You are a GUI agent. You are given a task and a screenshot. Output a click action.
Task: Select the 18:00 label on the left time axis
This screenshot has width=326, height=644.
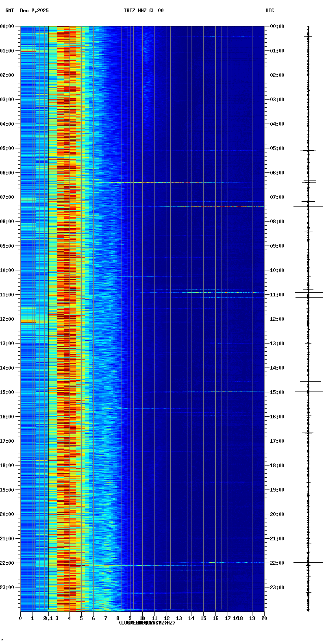tap(7, 466)
